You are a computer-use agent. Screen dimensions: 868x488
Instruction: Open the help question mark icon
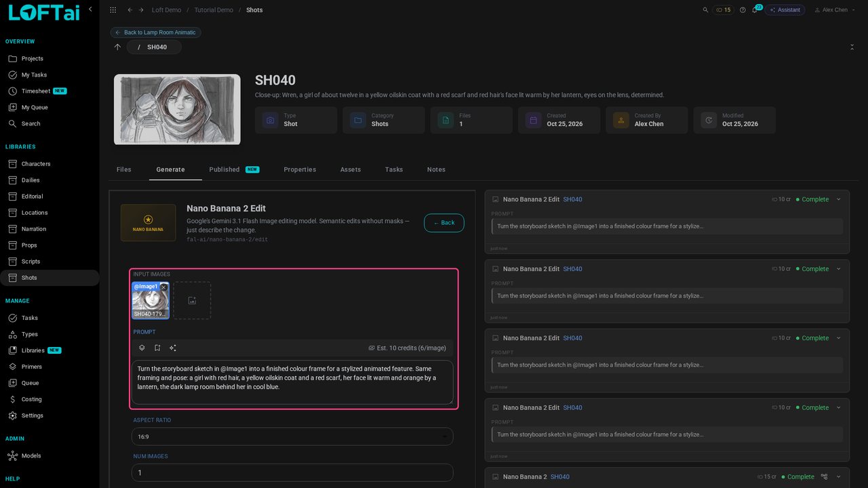[743, 10]
